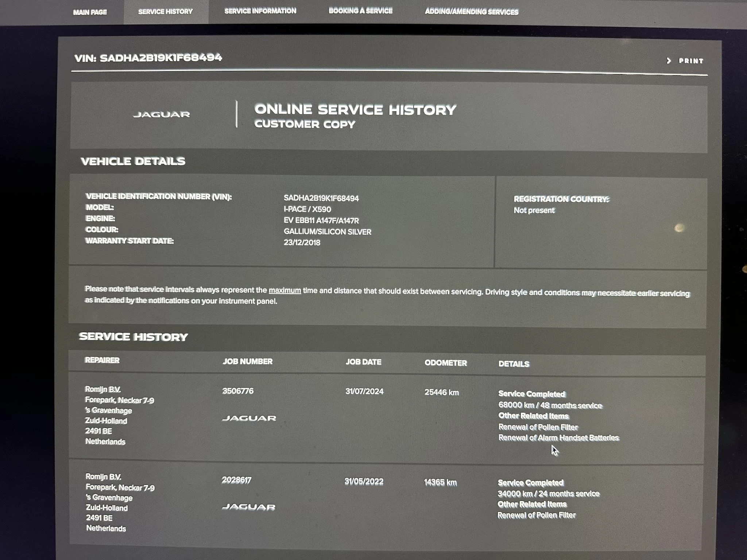The width and height of the screenshot is (747, 560).
Task: Click the Repairer column header
Action: coord(102,360)
